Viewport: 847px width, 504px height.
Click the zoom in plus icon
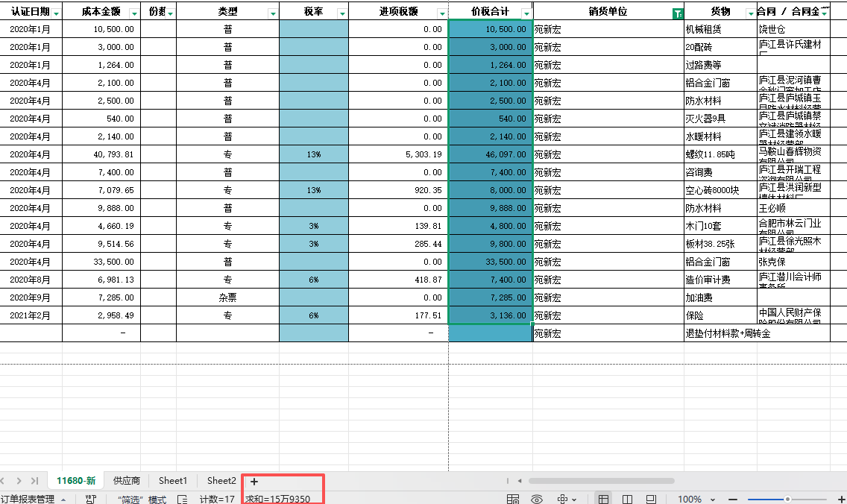[842, 500]
